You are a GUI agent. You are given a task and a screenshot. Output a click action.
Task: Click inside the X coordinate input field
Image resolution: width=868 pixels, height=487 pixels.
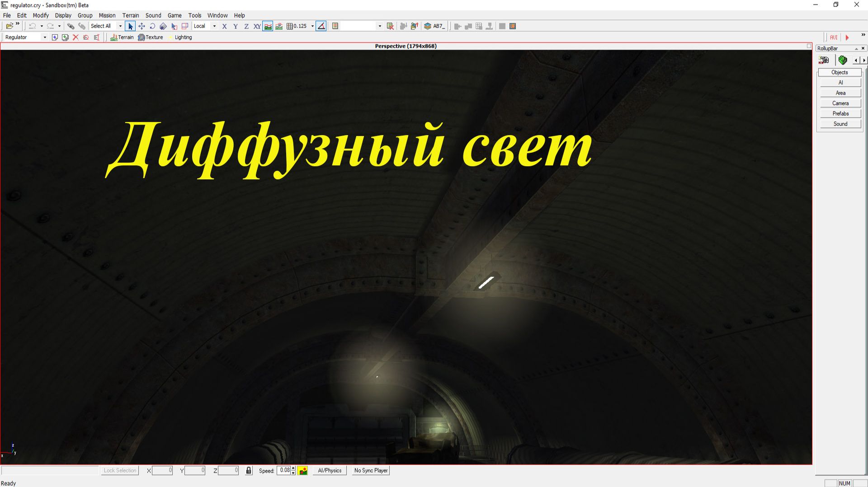tap(163, 470)
